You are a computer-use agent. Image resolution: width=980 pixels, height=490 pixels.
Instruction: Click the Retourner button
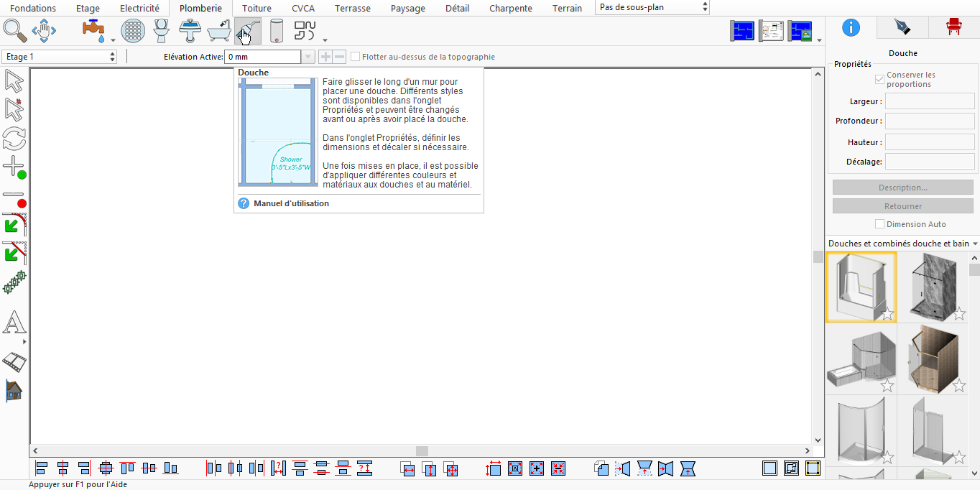(x=902, y=206)
